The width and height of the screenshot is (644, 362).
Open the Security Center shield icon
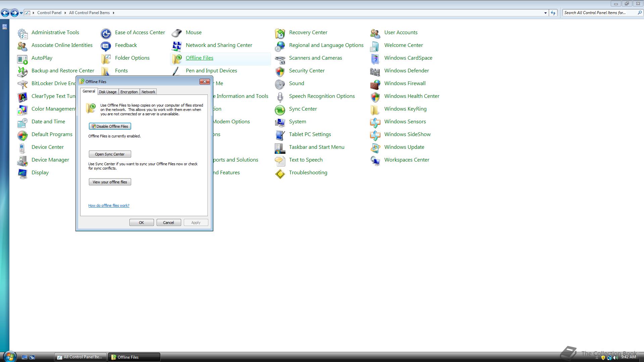[280, 71]
